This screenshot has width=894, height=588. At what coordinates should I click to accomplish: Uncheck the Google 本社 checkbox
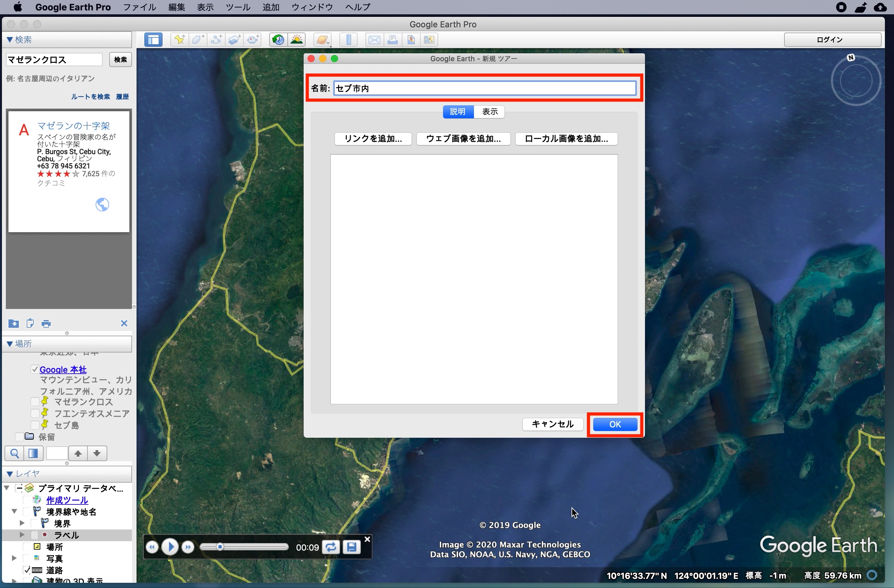point(35,369)
